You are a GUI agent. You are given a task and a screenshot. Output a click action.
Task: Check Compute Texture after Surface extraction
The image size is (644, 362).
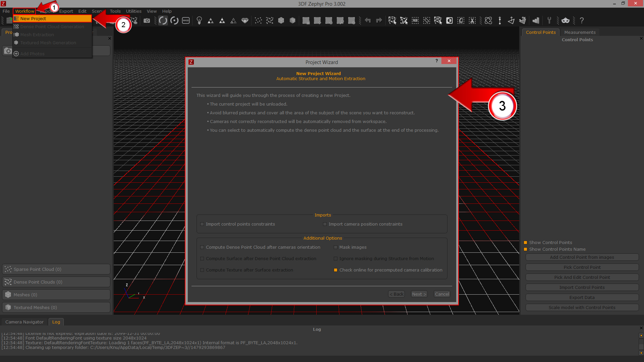pyautogui.click(x=202, y=270)
